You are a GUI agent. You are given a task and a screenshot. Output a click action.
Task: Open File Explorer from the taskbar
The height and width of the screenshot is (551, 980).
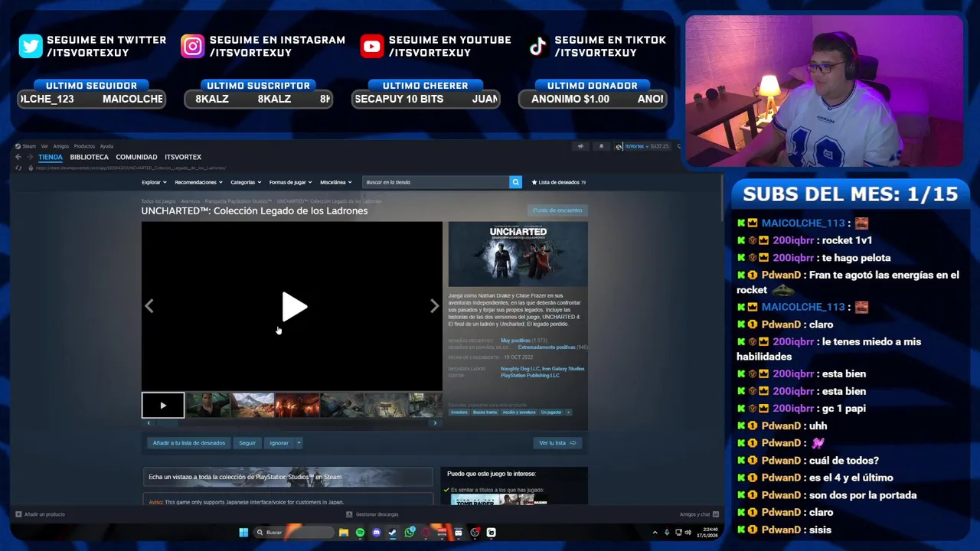(344, 533)
